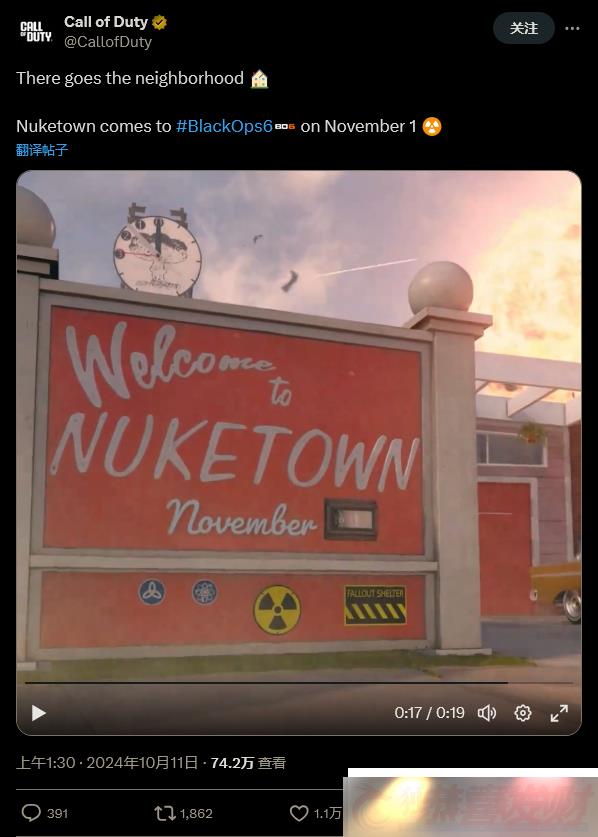Click the gold verified badge
The height and width of the screenshot is (837, 598).
pyautogui.click(x=159, y=22)
